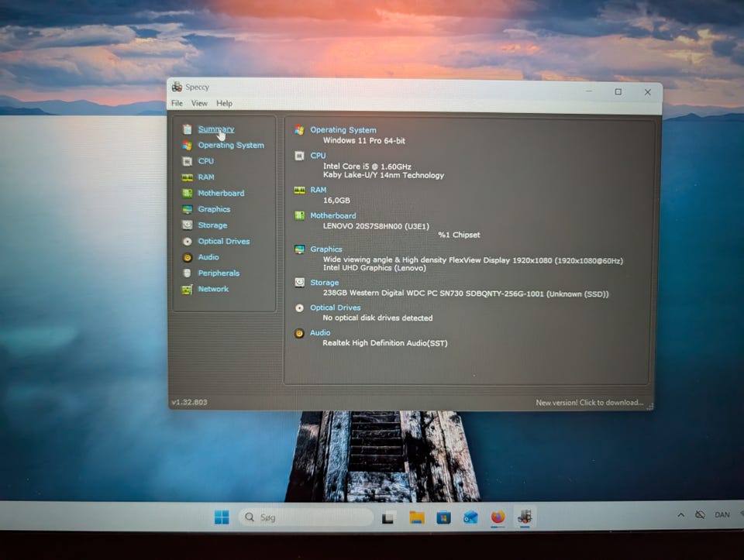Click the version text v1.32.803
744x560 pixels.
tap(189, 402)
